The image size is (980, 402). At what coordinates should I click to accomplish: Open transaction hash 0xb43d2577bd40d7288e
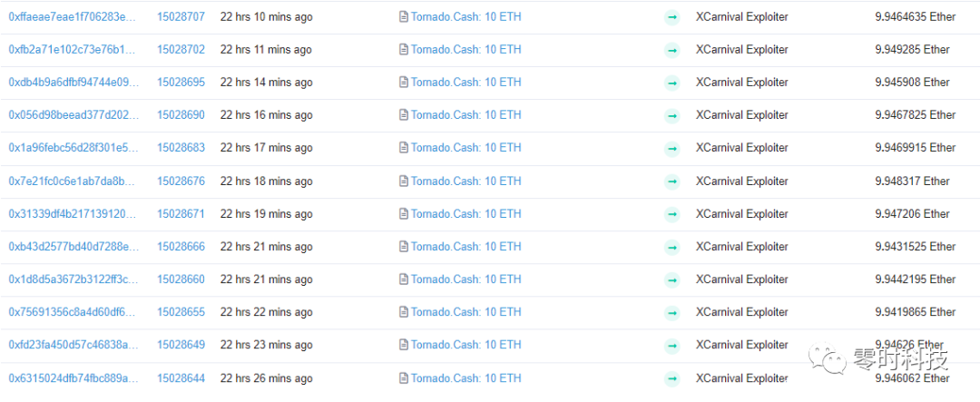click(x=73, y=246)
